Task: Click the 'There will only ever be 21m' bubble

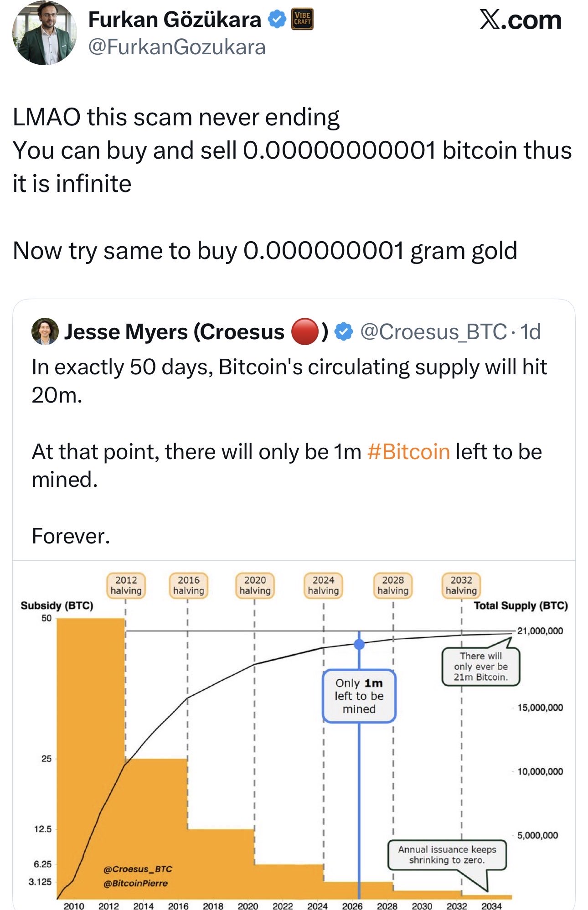Action: tap(481, 667)
